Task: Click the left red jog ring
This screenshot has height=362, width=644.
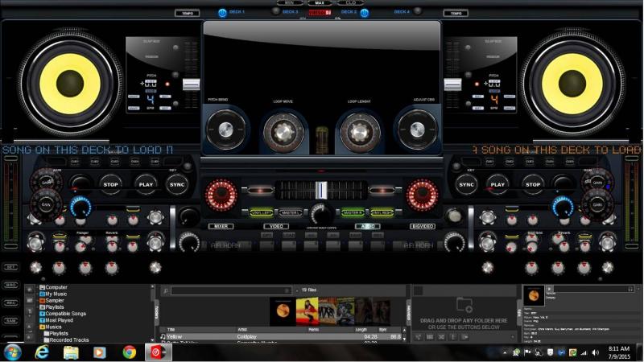Action: click(x=222, y=194)
